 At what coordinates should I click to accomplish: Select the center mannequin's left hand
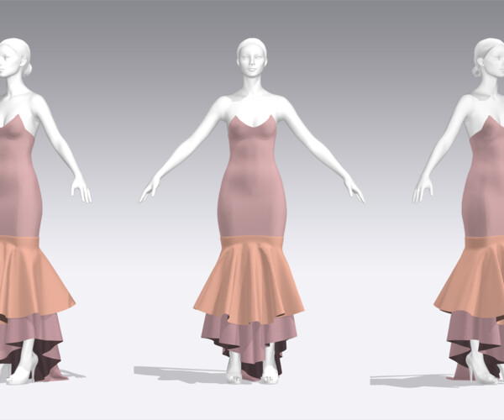(x=354, y=191)
